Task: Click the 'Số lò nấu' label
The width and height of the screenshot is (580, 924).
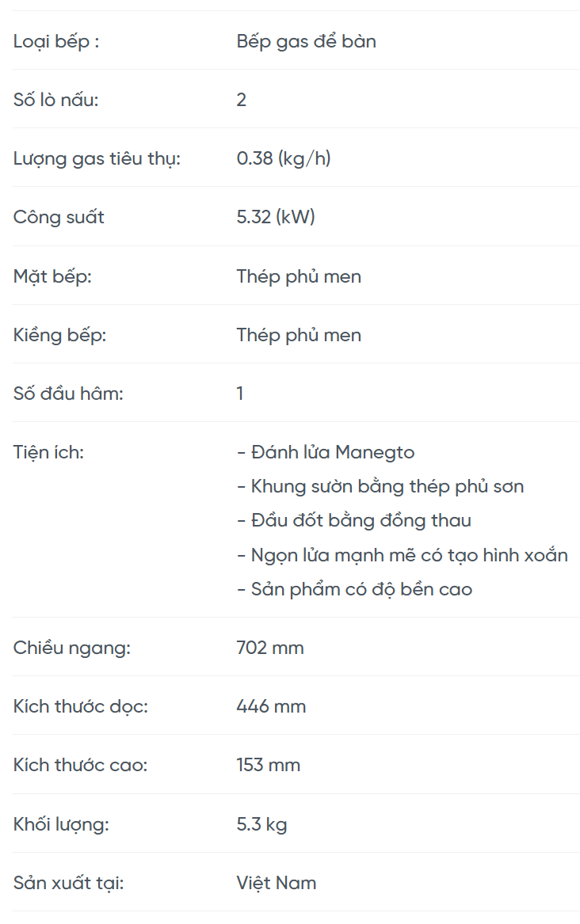Action: tap(56, 100)
